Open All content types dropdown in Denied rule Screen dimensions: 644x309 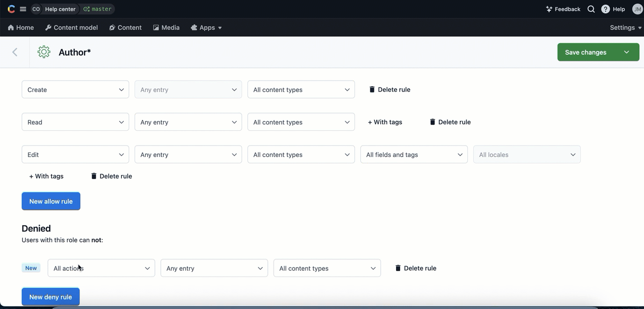[327, 268]
